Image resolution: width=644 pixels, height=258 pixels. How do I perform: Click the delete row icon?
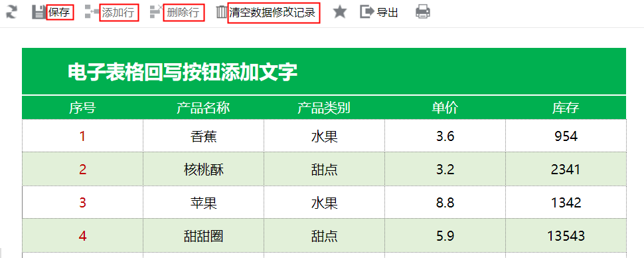pos(157,12)
